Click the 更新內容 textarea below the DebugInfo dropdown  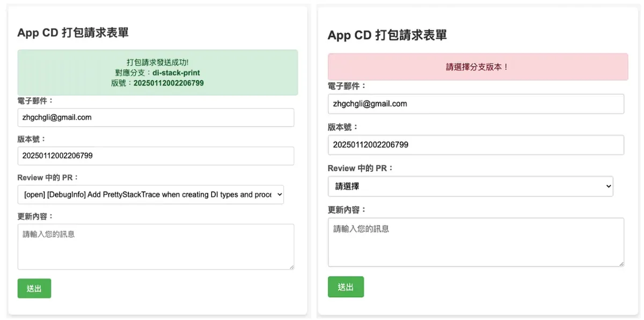pyautogui.click(x=156, y=246)
